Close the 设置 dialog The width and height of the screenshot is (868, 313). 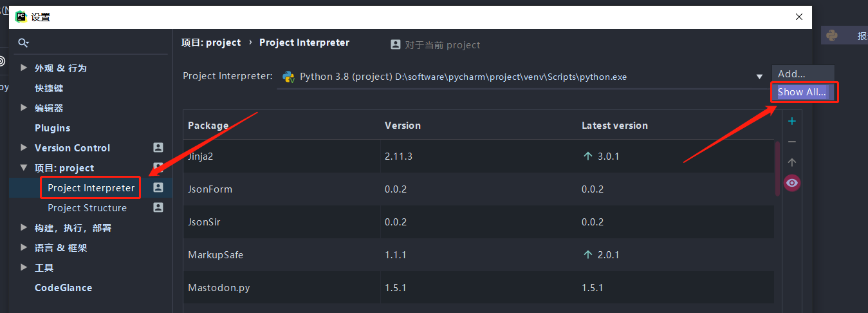(x=799, y=17)
